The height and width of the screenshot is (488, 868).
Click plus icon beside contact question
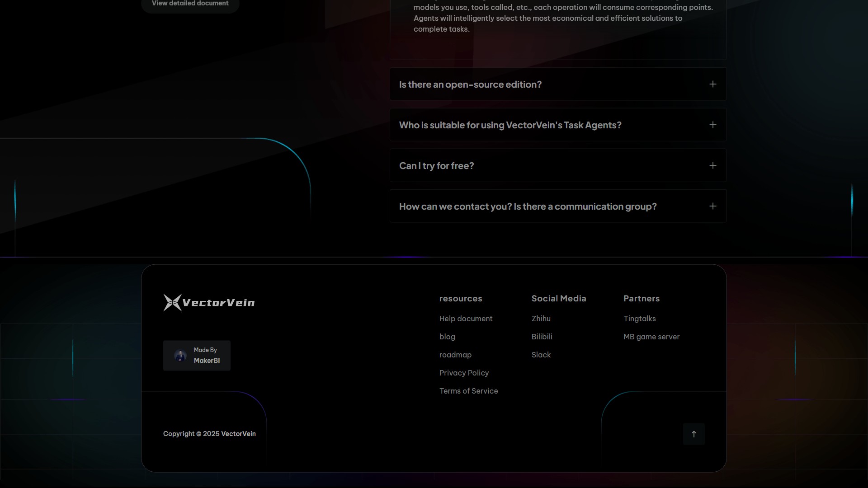tap(712, 206)
